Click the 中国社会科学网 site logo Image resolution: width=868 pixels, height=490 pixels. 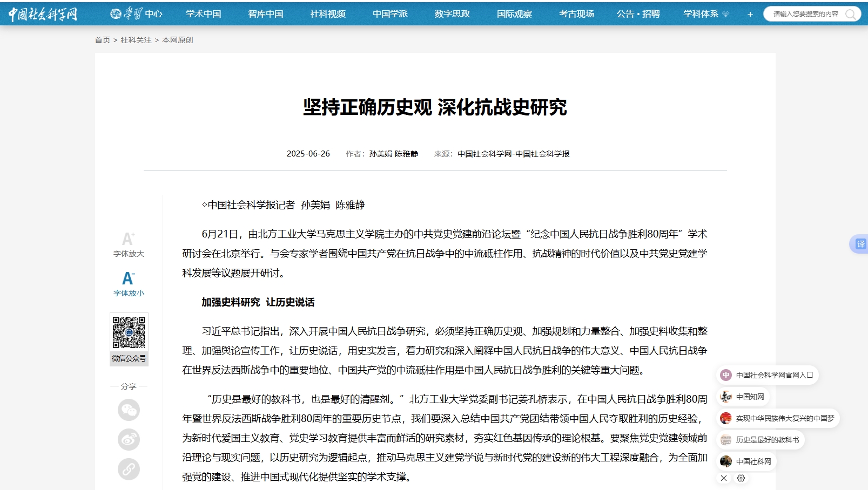[43, 14]
